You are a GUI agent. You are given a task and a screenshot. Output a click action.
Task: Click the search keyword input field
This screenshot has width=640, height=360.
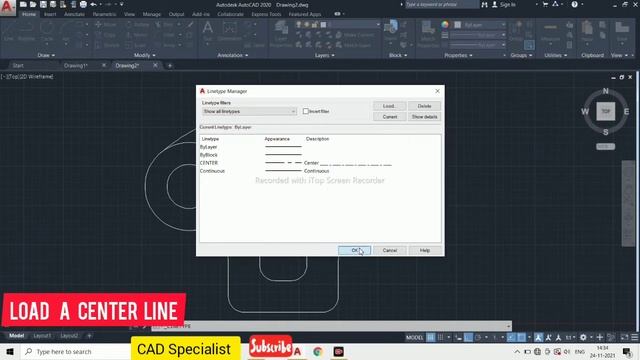pos(441,4)
